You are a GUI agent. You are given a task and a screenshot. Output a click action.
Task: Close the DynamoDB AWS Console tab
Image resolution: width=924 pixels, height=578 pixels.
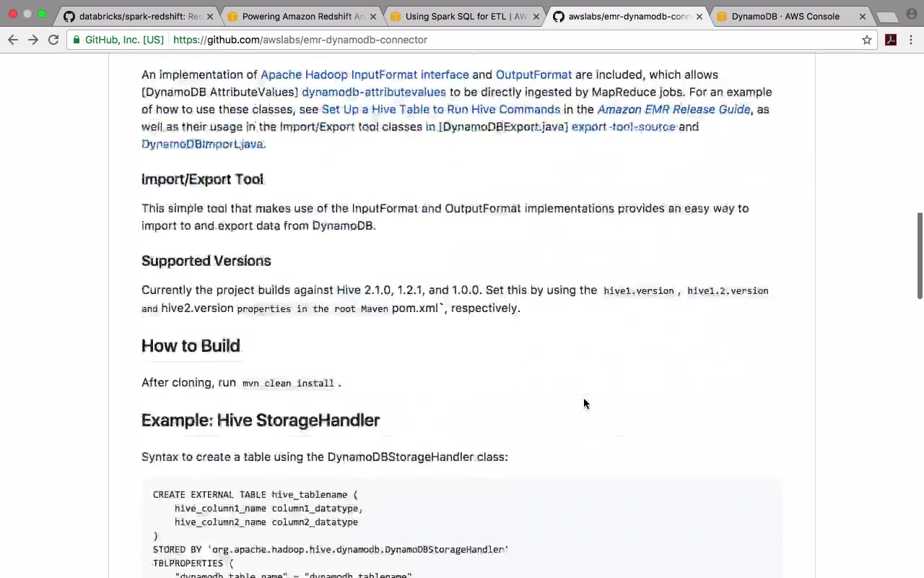pos(862,16)
